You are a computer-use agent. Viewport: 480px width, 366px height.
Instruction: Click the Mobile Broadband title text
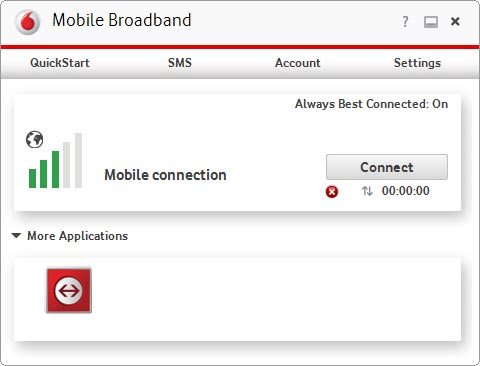click(122, 20)
